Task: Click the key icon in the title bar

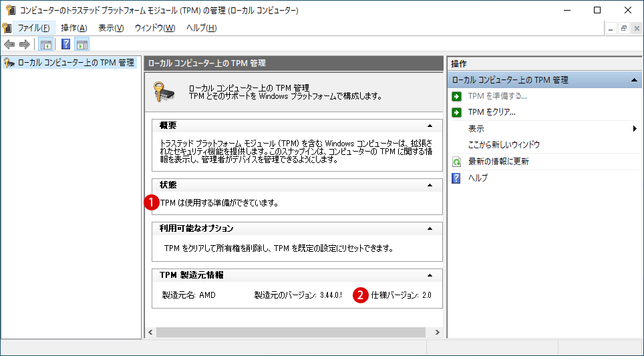Action: (11, 10)
